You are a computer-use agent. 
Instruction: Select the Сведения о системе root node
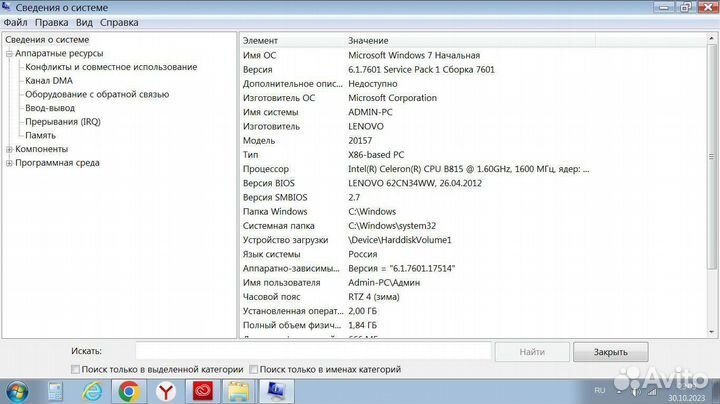47,40
